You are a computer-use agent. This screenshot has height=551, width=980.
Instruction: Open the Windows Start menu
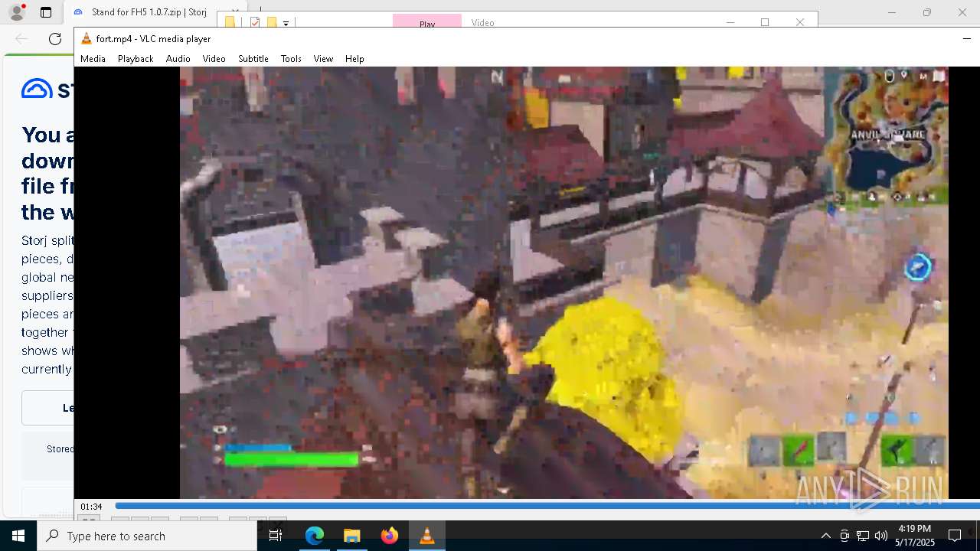pos(18,536)
